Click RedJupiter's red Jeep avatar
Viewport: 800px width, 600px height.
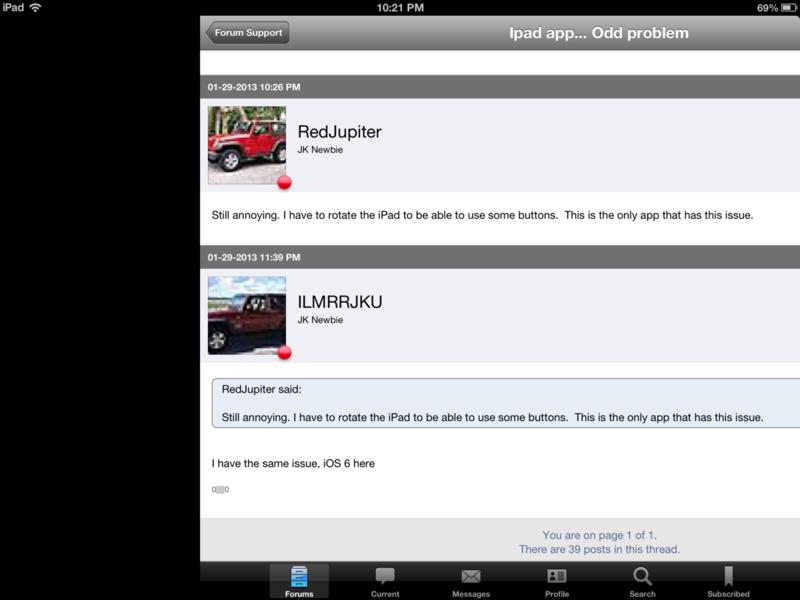(247, 145)
